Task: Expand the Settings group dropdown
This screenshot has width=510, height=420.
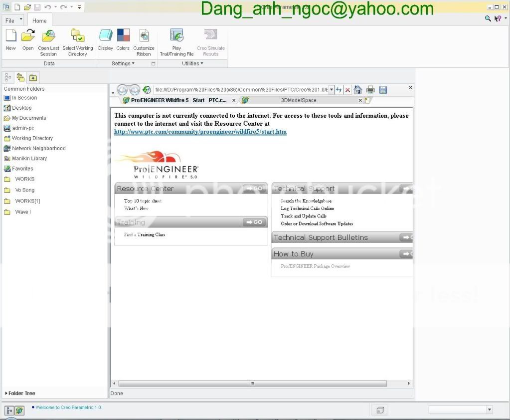Action: 123,63
